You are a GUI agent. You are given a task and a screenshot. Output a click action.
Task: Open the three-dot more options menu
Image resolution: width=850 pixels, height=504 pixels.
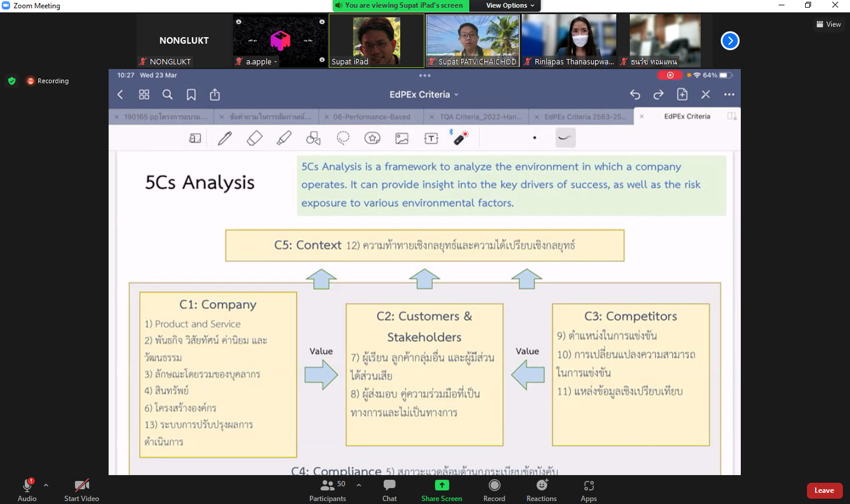pos(730,94)
